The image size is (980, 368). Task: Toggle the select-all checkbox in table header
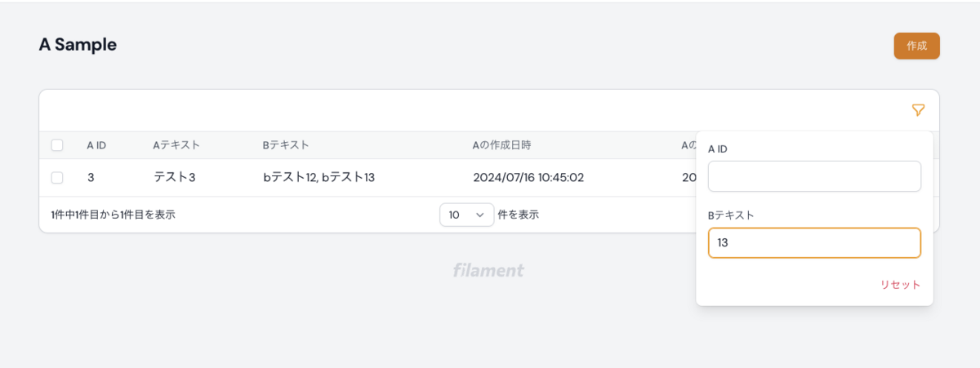57,145
